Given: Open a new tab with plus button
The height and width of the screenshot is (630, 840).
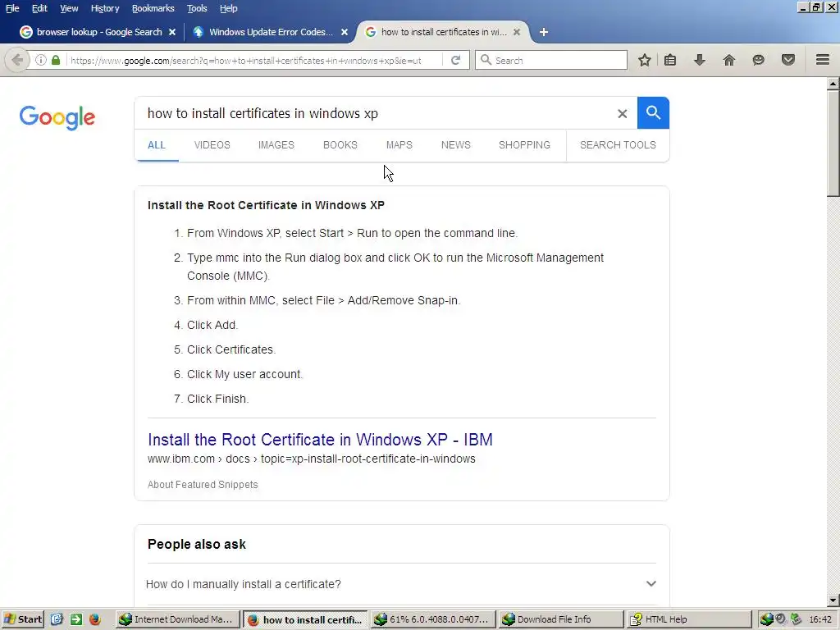Looking at the screenshot, I should click(544, 32).
